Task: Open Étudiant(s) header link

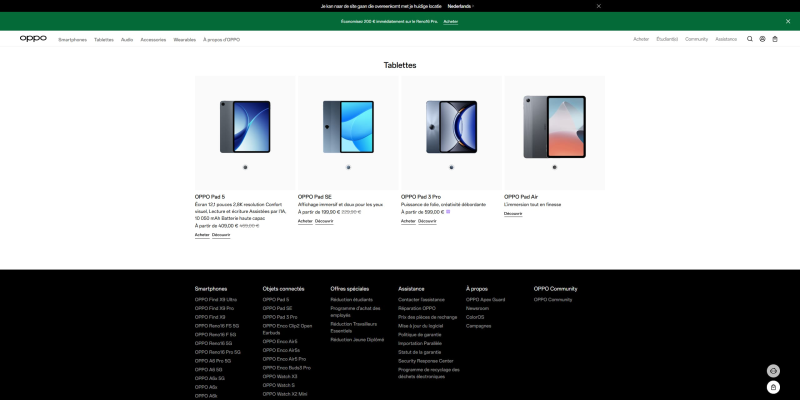Action: [667, 39]
